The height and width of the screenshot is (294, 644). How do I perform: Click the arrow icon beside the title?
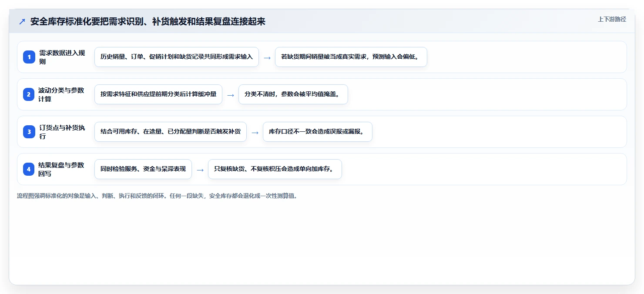[x=22, y=22]
